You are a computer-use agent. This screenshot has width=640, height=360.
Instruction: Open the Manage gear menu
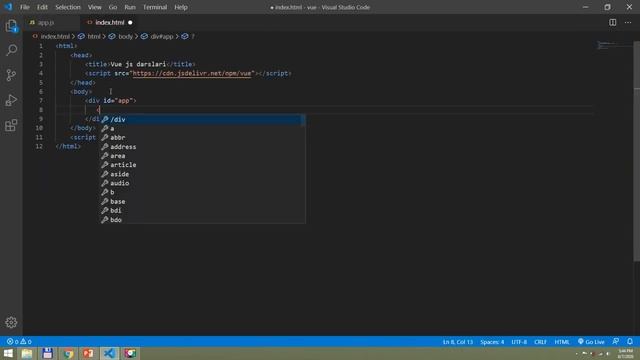(x=11, y=322)
